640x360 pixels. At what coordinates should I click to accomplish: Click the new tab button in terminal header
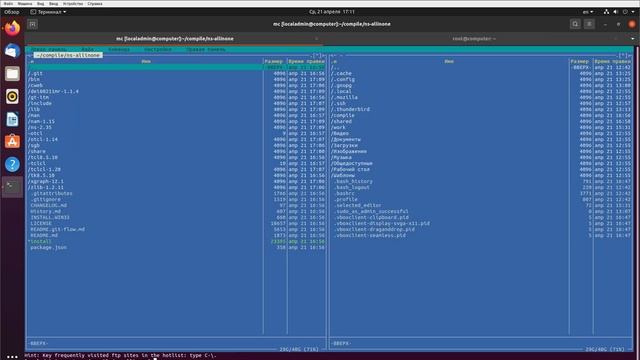click(33, 24)
